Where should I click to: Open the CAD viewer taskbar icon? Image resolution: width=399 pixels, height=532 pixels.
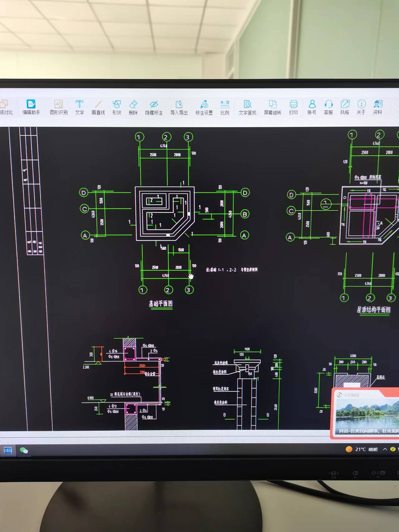pos(8,450)
